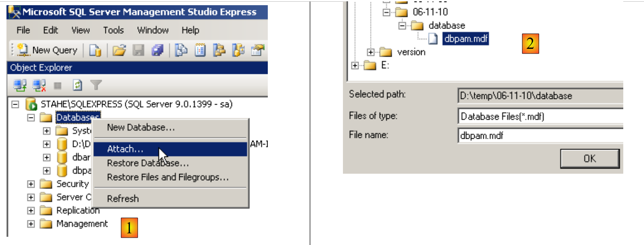Screen dimensions: 644x245
Task: Click the Object Explorer refresh icon
Action: coord(77,85)
